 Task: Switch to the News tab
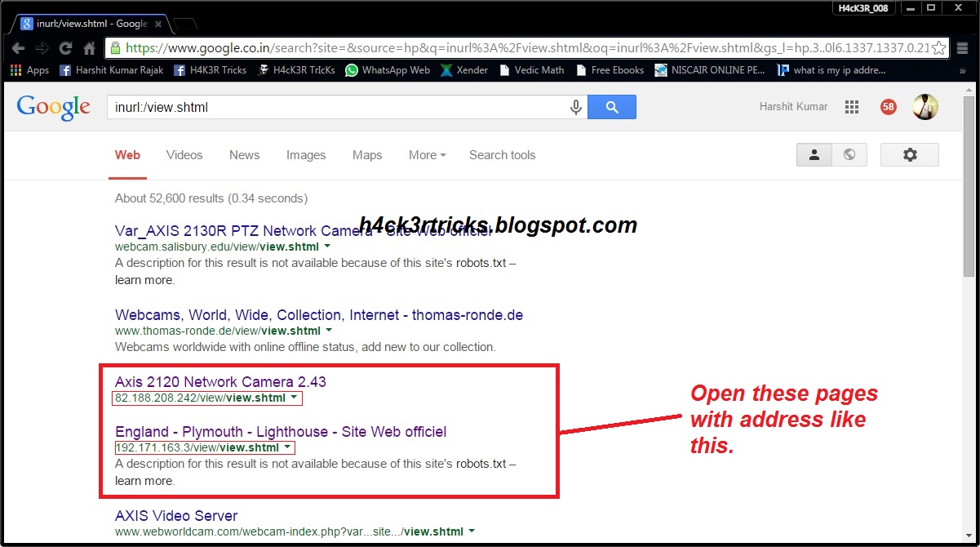(244, 155)
